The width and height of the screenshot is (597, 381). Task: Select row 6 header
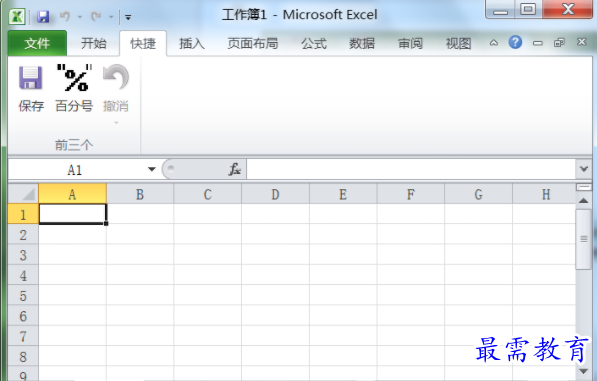click(x=23, y=316)
